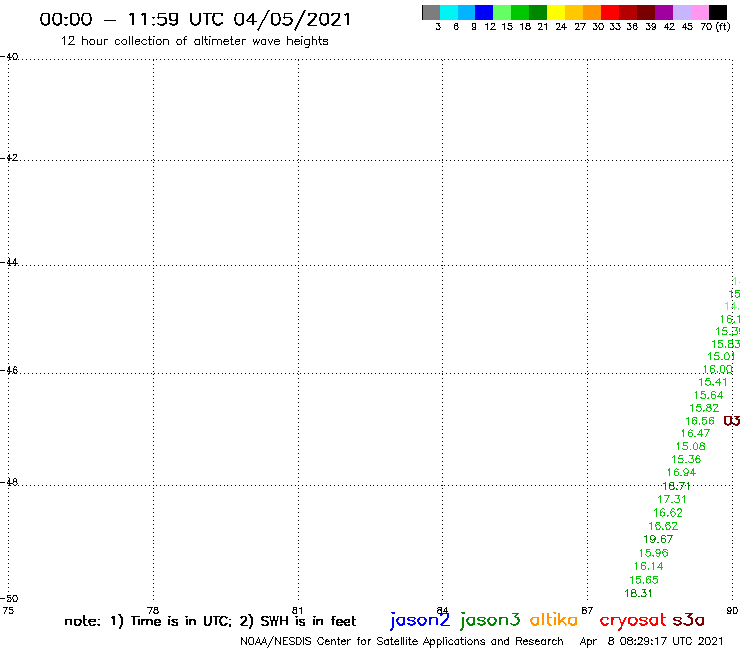Click wave height value 15.41

tap(713, 382)
